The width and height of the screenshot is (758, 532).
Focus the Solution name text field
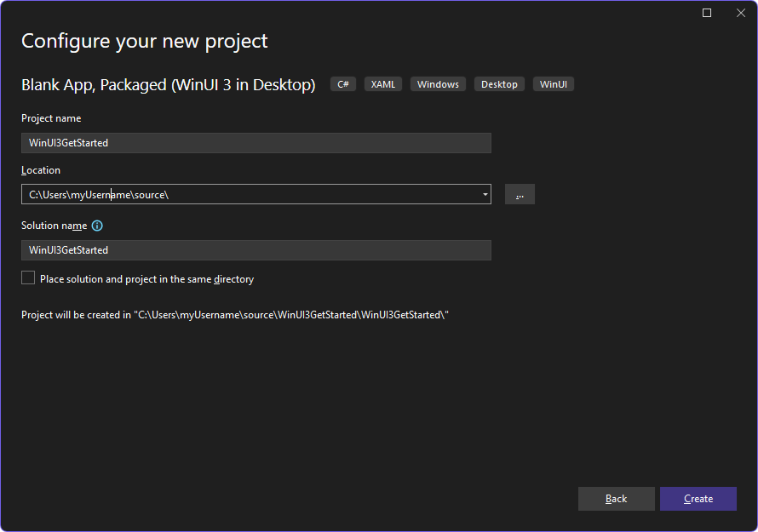256,250
